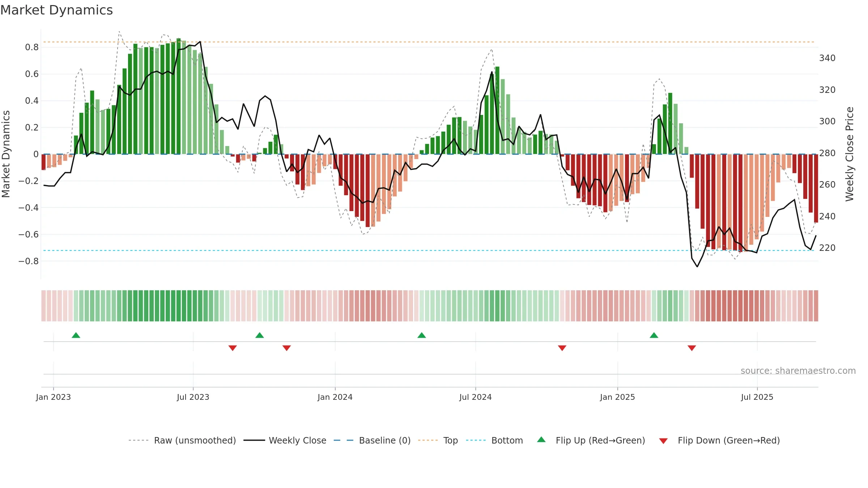Click the Jul 2025 x-axis label
This screenshot has height=488, width=868.
point(757,397)
